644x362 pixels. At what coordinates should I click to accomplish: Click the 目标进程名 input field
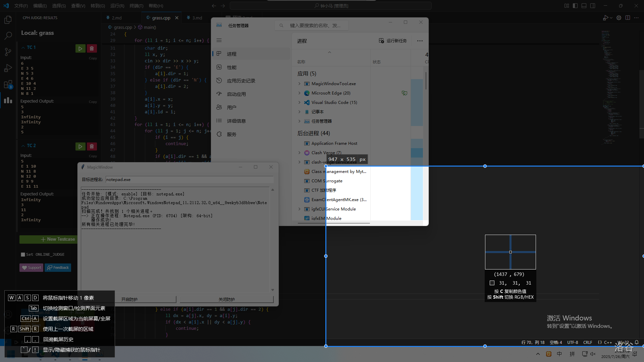coord(189,180)
